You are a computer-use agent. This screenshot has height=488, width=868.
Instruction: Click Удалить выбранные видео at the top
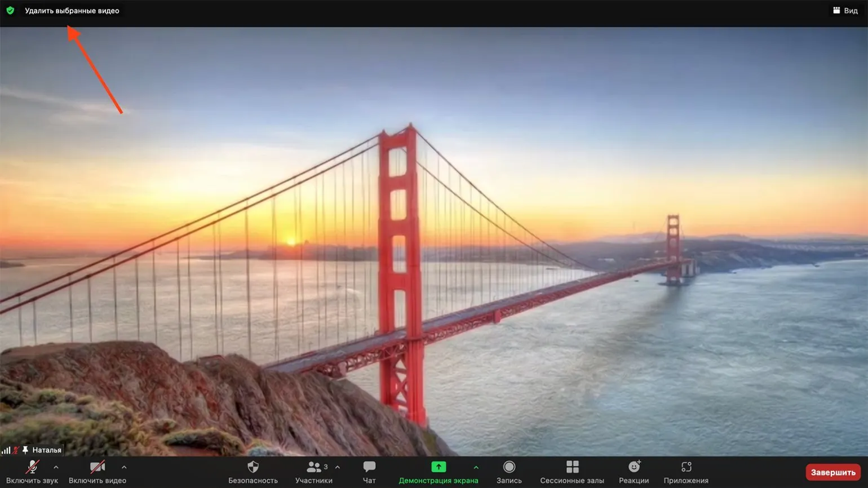pos(72,11)
